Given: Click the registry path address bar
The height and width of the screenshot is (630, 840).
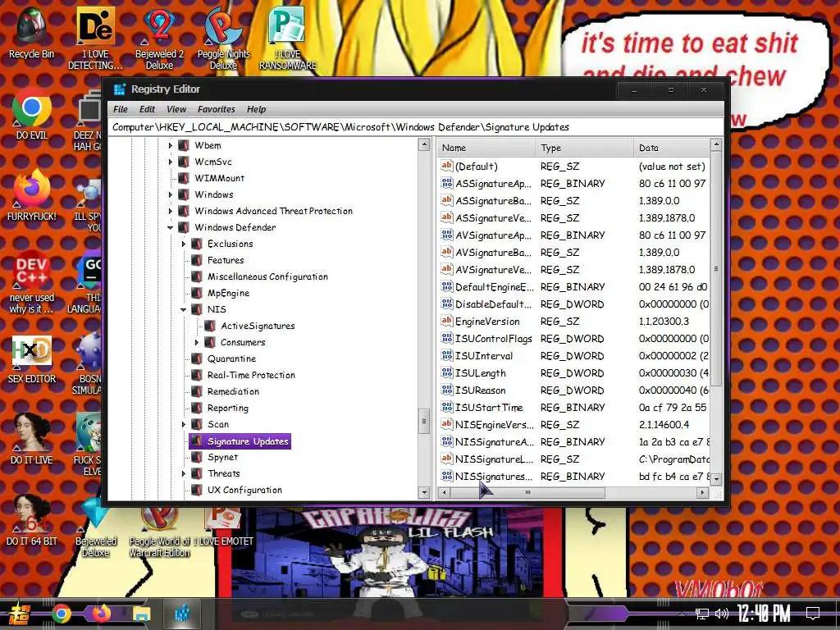Looking at the screenshot, I should pyautogui.click(x=415, y=127).
